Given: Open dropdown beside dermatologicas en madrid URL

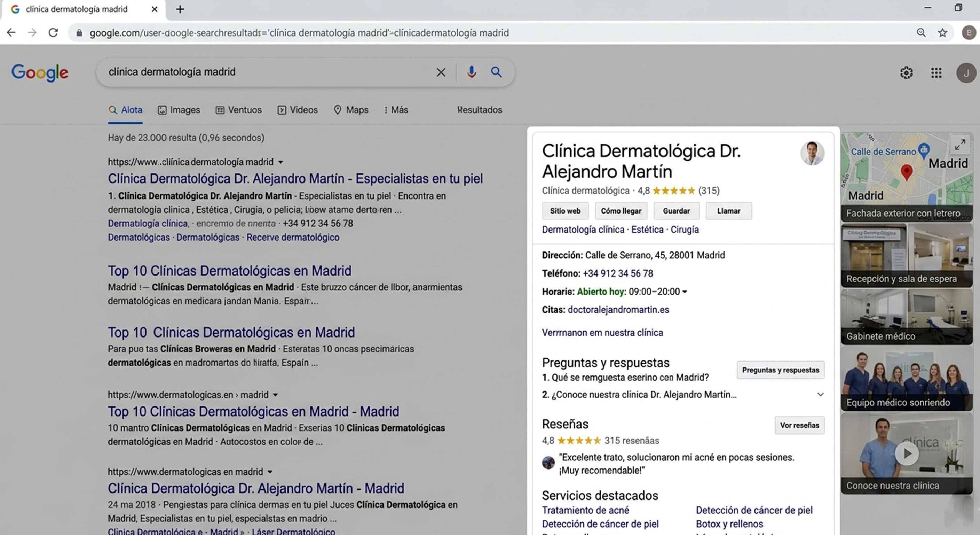Looking at the screenshot, I should 270,472.
